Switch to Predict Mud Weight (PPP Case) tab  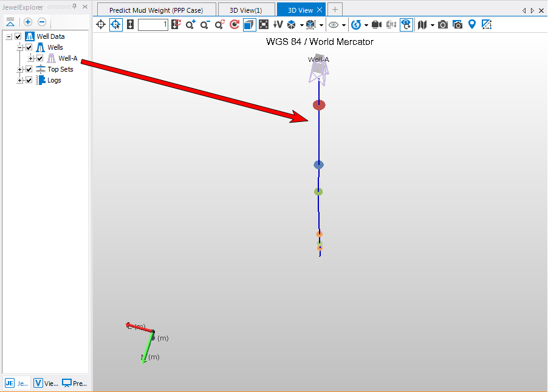click(155, 10)
